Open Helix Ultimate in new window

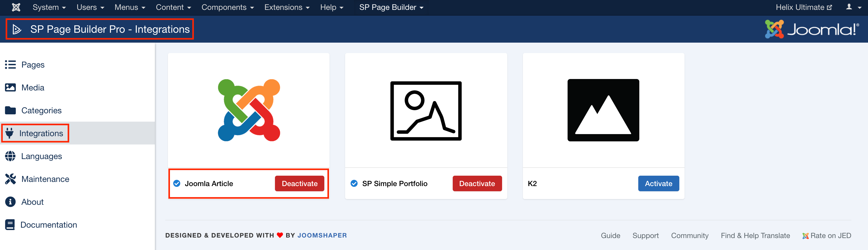[804, 7]
